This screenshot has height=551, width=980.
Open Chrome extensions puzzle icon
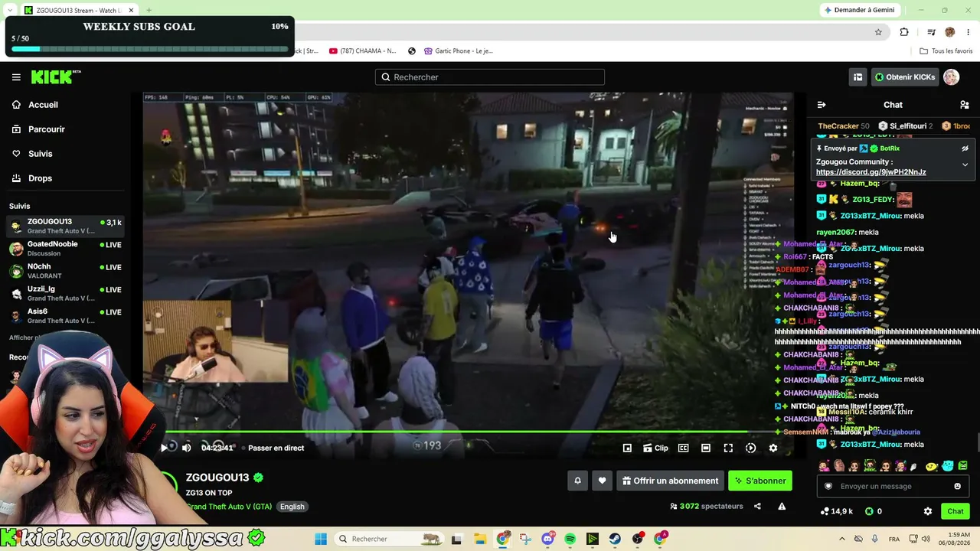[904, 32]
